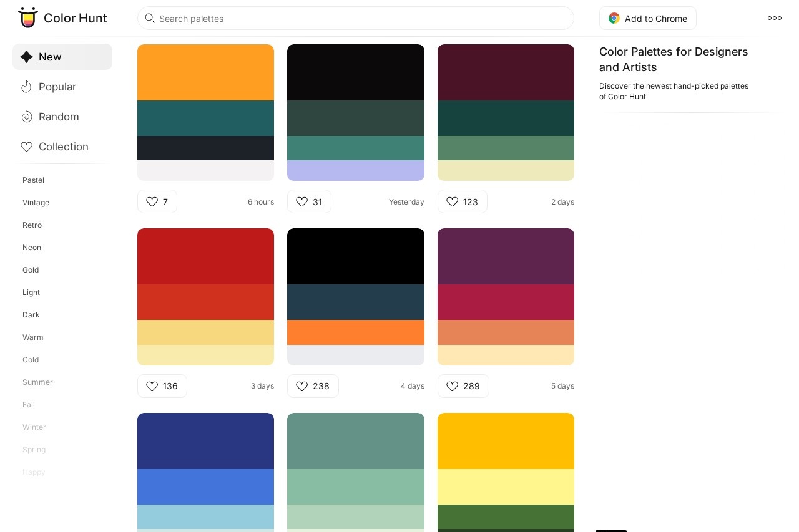Click the Chrome icon in Add to Chrome
Image resolution: width=799 pixels, height=532 pixels.
(x=614, y=19)
